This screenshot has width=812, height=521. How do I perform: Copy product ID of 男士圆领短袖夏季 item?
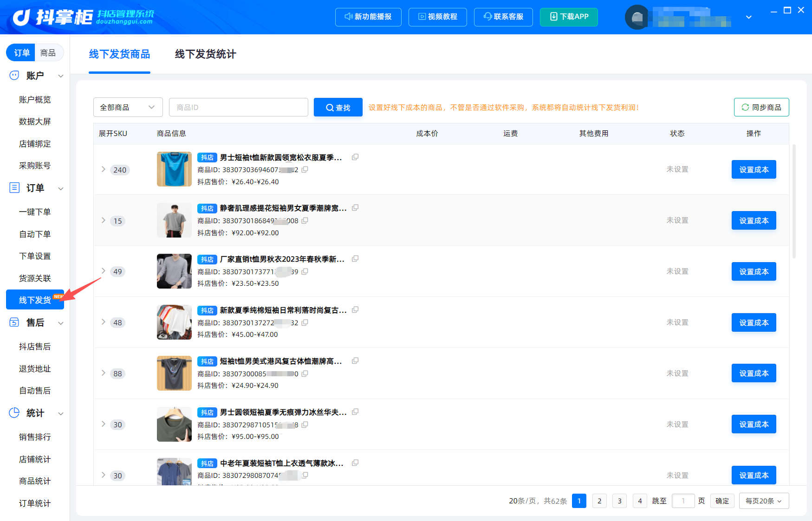click(305, 425)
